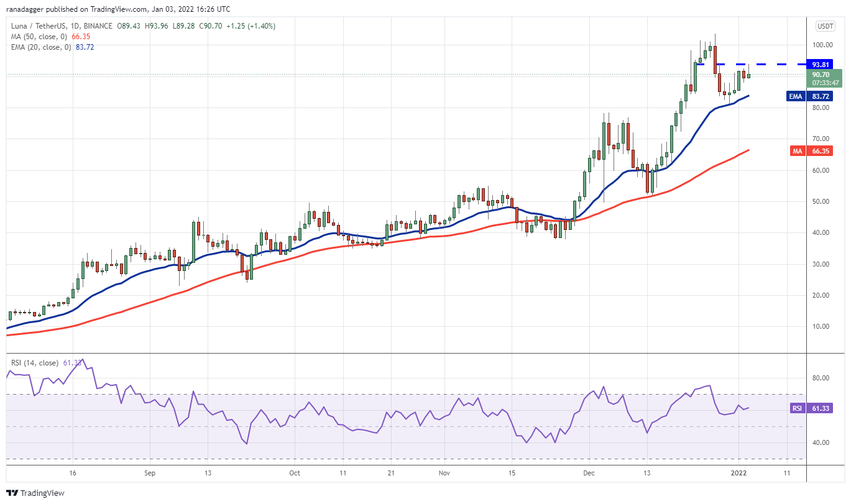Click the EMA 83.72 price tag
The width and height of the screenshot is (851, 504).
tap(810, 96)
